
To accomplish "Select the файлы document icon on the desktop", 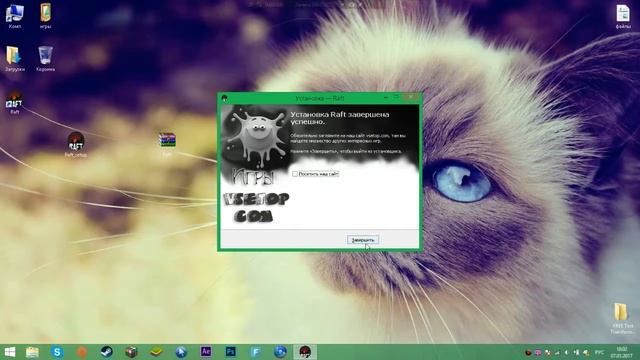I will click(x=623, y=16).
